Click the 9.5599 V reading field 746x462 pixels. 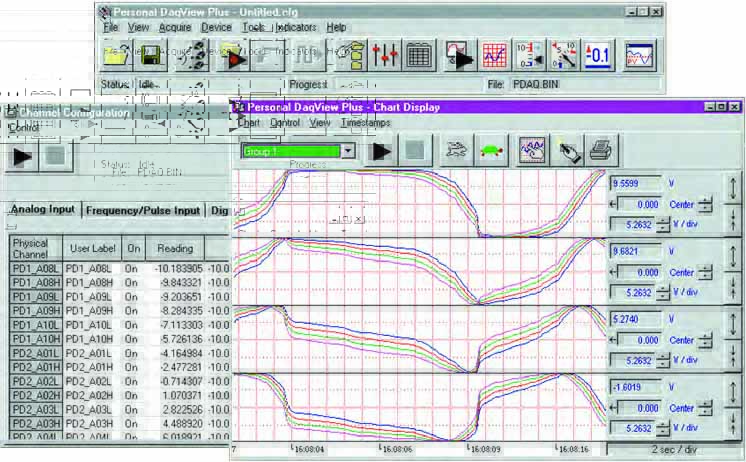(x=636, y=183)
